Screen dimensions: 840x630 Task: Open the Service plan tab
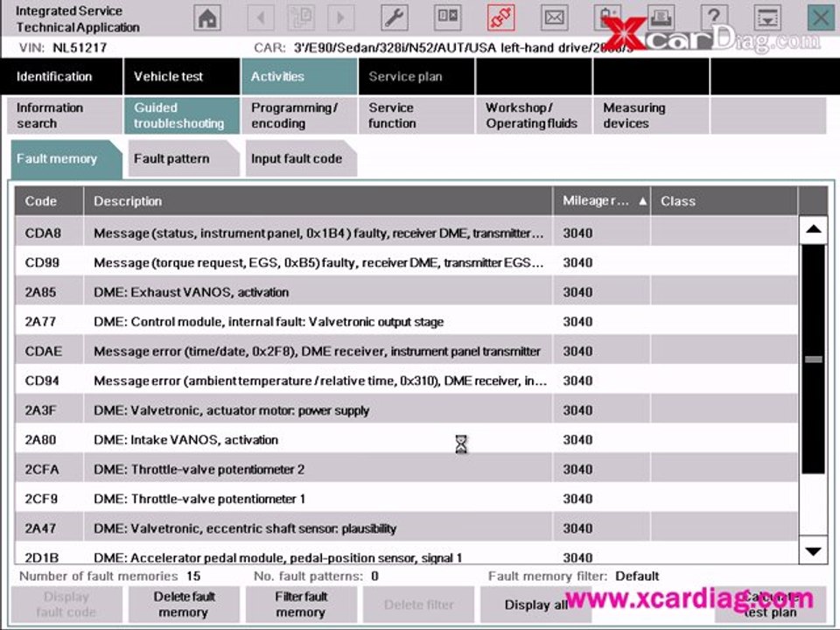coord(416,77)
